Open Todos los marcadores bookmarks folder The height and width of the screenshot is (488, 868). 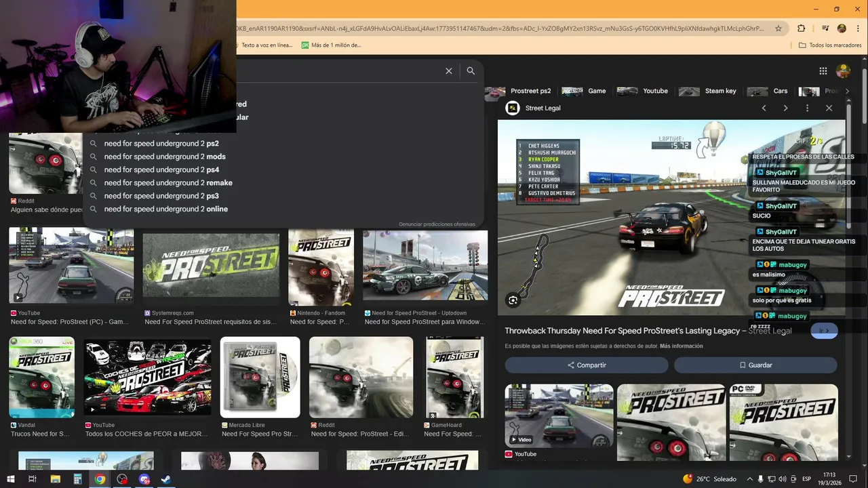tap(830, 45)
